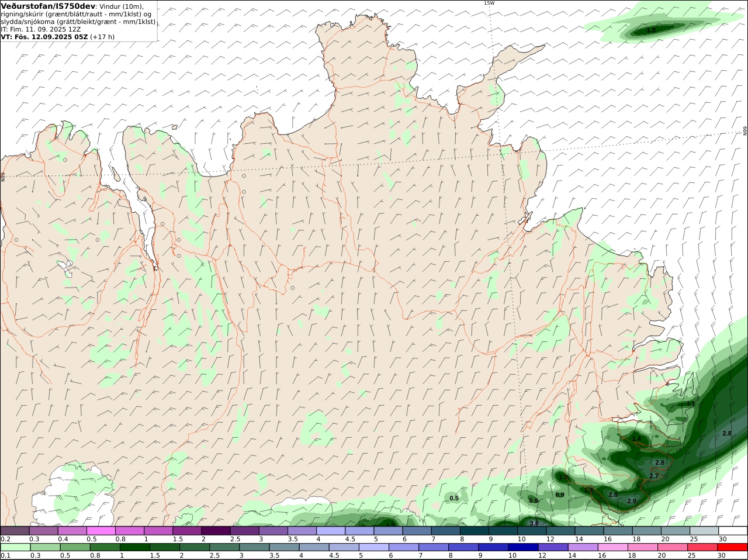Pick the sleet legend swatch starting at 0.2
This screenshot has width=748, height=560.
pyautogui.click(x=15, y=531)
